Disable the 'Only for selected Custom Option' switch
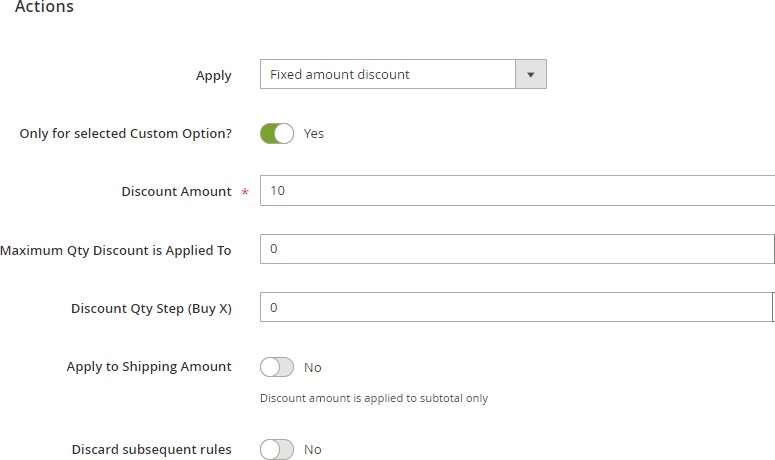 pos(277,133)
